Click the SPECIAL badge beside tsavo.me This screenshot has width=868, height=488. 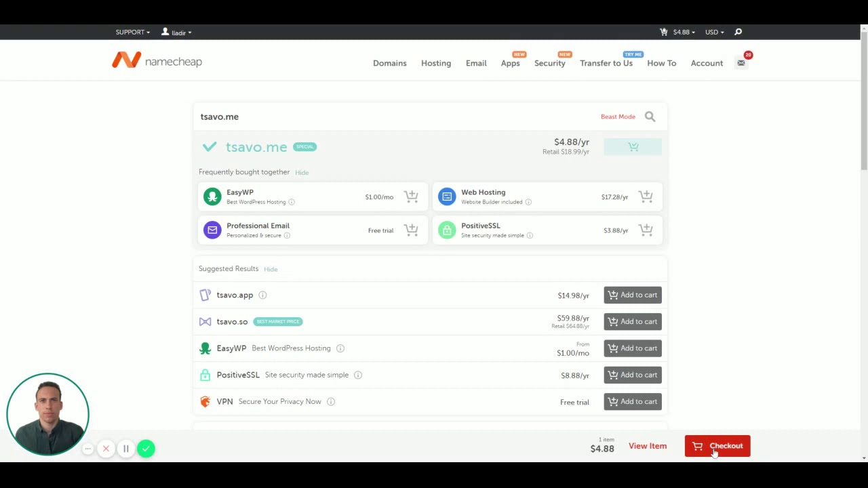tap(305, 146)
